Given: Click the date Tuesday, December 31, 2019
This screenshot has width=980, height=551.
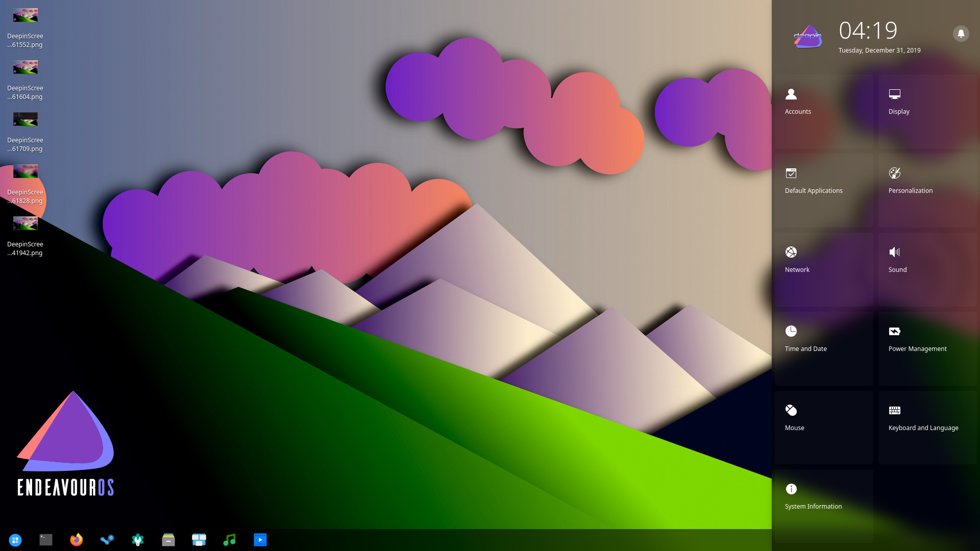Looking at the screenshot, I should click(879, 51).
